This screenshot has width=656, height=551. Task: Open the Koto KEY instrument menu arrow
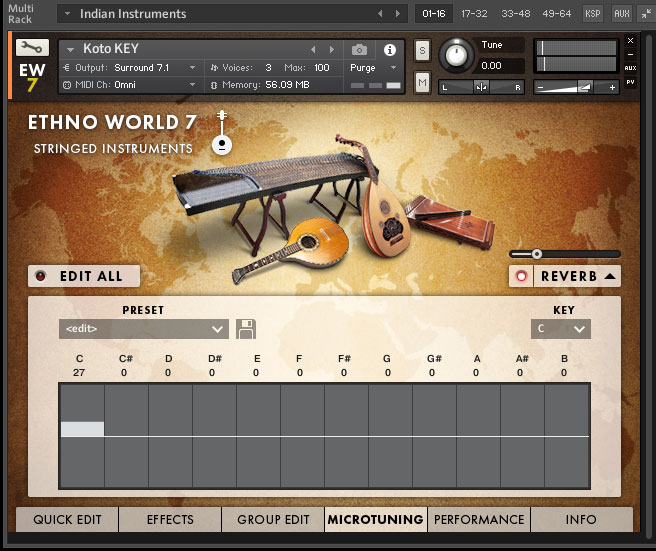click(70, 49)
